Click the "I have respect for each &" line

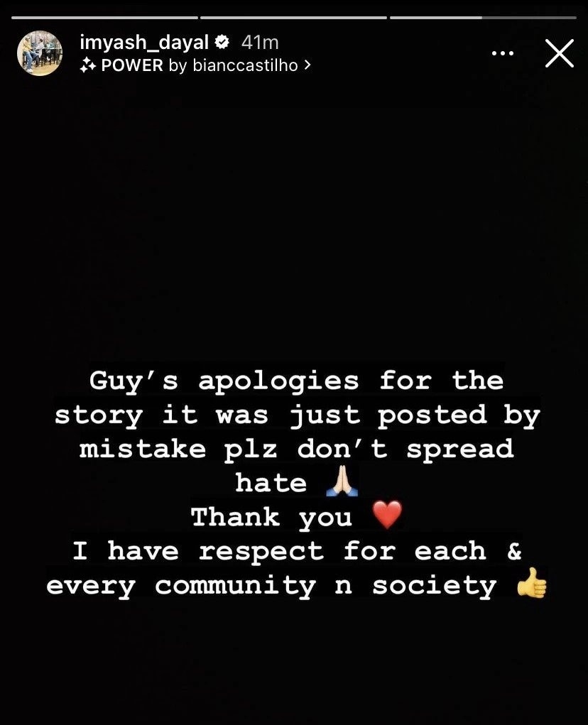(298, 551)
